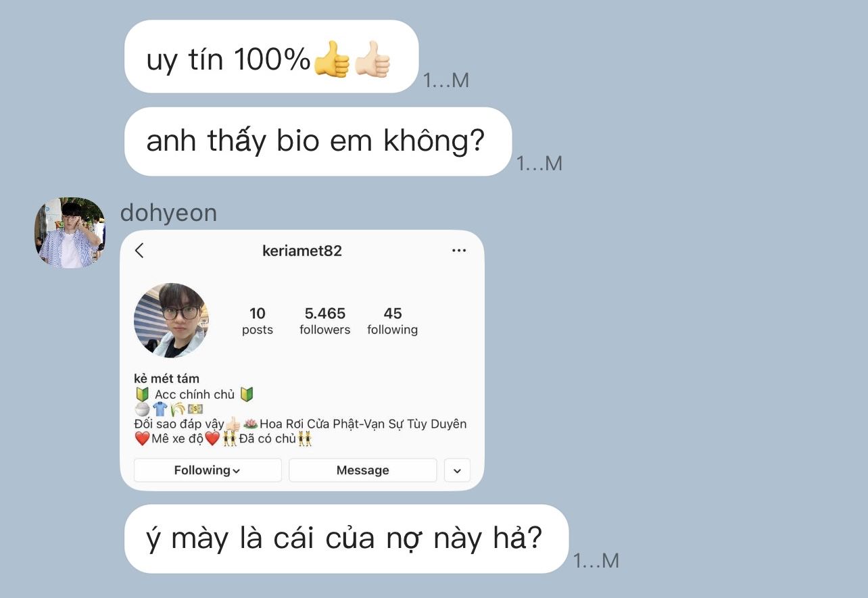
Task: Open the shared Instagram profile screenshot
Action: pos(302,360)
